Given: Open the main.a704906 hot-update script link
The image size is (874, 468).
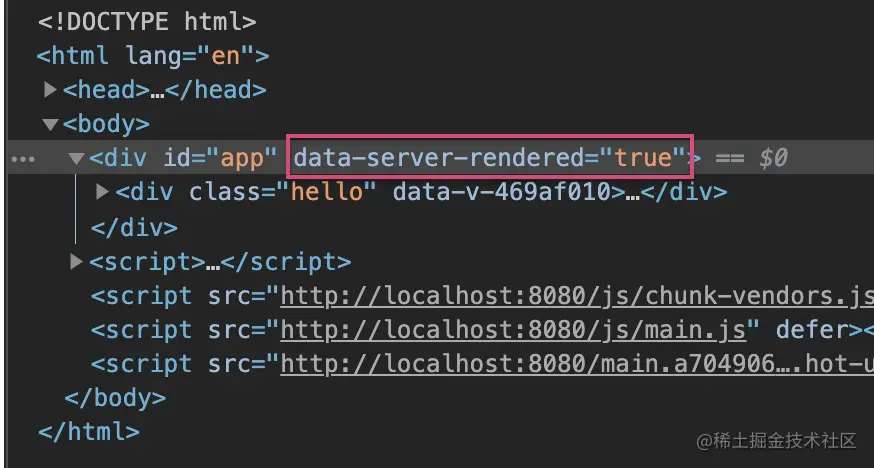Looking at the screenshot, I should 577,364.
